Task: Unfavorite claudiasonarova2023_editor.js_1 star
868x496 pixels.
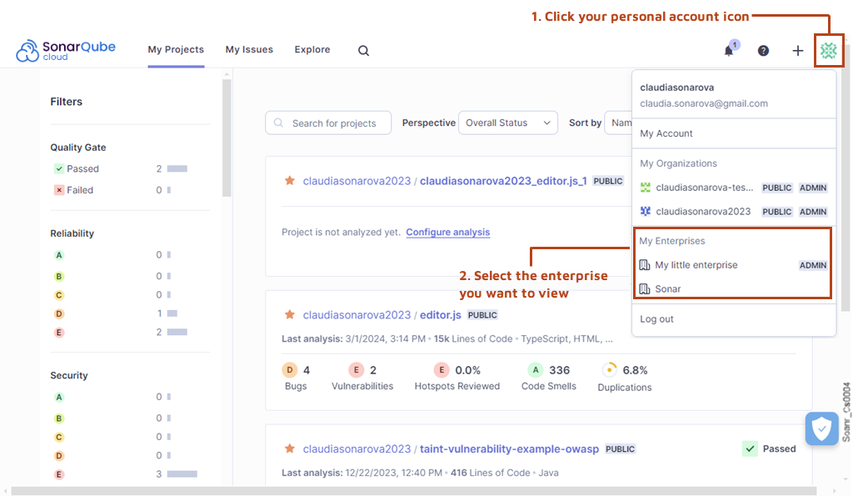Action: click(290, 181)
